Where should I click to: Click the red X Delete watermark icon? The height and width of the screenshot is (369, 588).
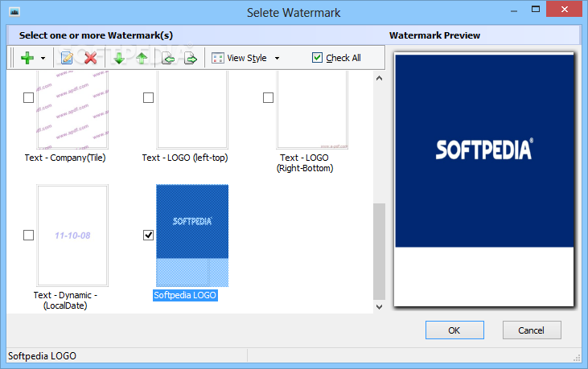(x=90, y=58)
